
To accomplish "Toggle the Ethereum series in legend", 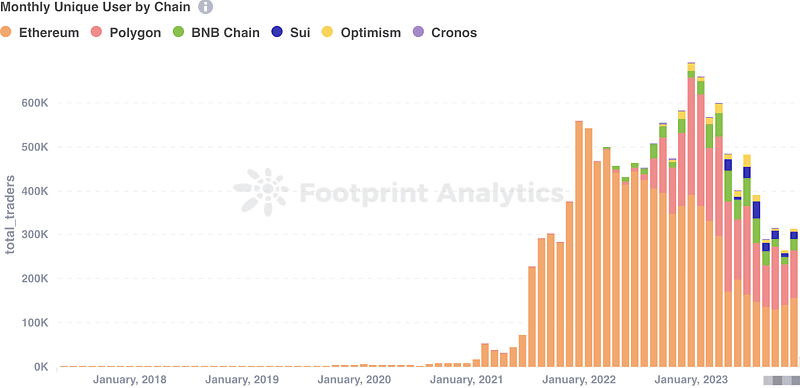I will pyautogui.click(x=40, y=33).
